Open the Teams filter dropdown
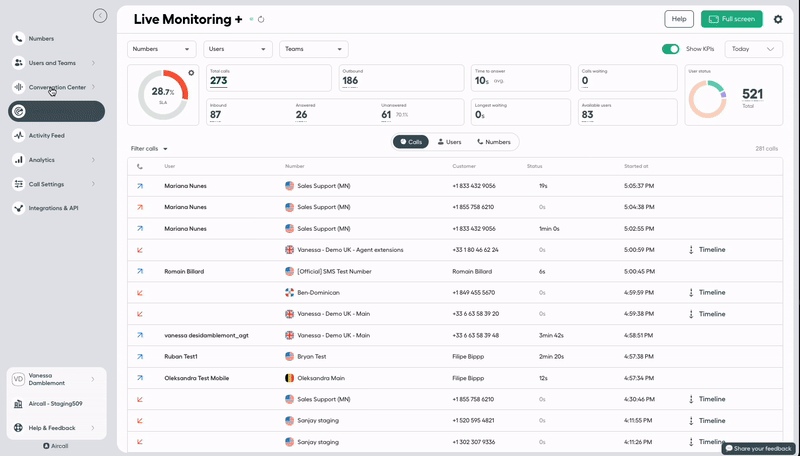The image size is (800, 456). pos(313,49)
